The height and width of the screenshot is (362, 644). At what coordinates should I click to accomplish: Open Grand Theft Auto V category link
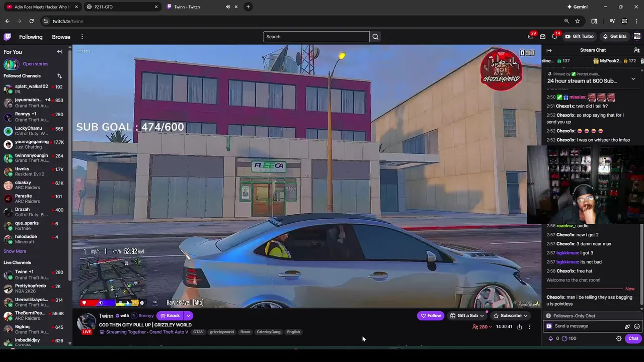[x=169, y=332]
